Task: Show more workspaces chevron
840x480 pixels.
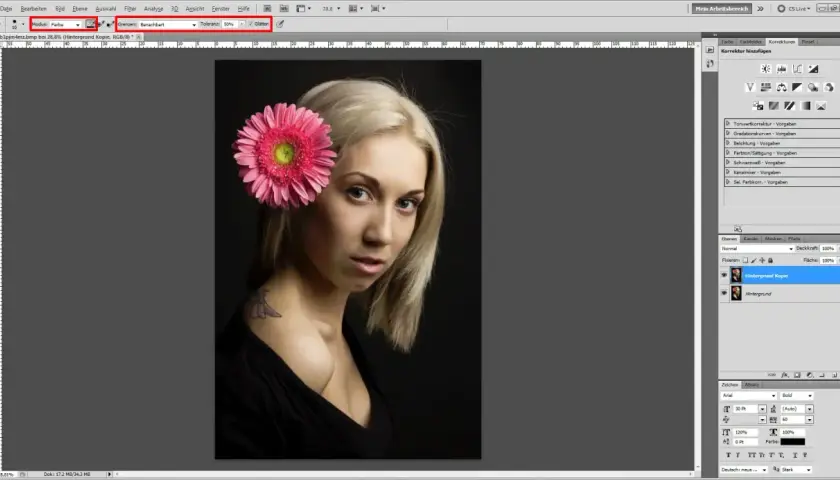Action: coord(760,9)
